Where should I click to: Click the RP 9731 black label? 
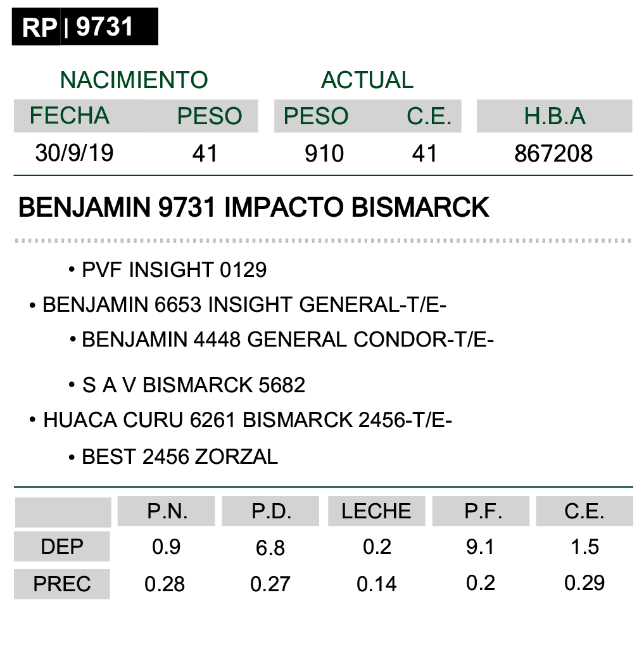85,27
